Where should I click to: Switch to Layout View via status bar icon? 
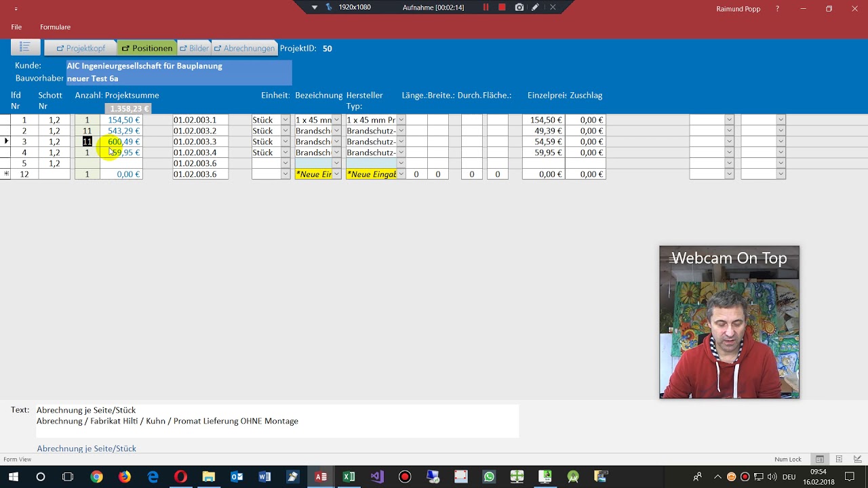(x=839, y=460)
